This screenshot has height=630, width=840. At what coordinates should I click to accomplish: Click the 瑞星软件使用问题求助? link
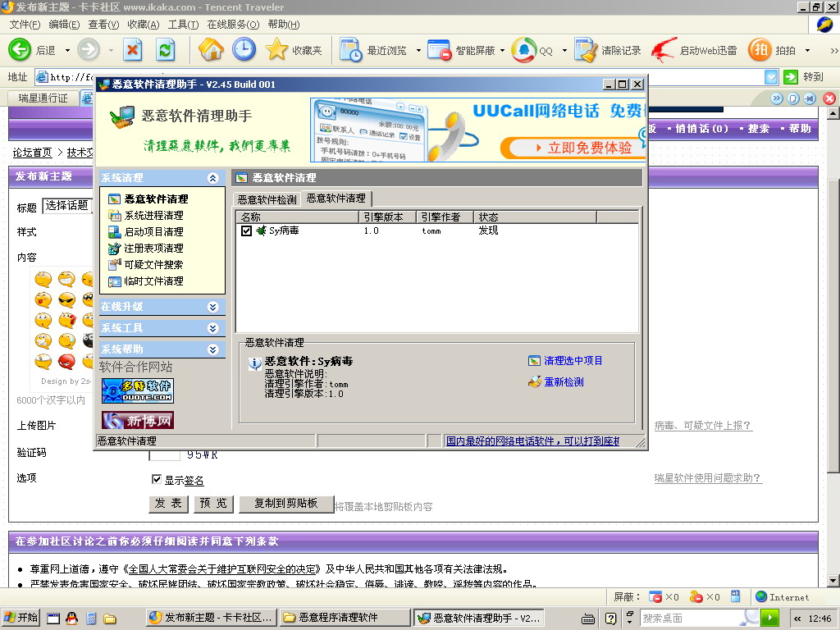click(x=707, y=478)
